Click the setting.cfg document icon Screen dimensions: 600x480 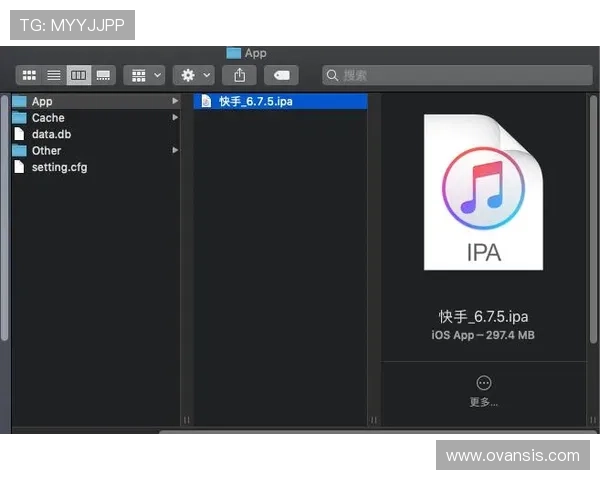pyautogui.click(x=19, y=167)
